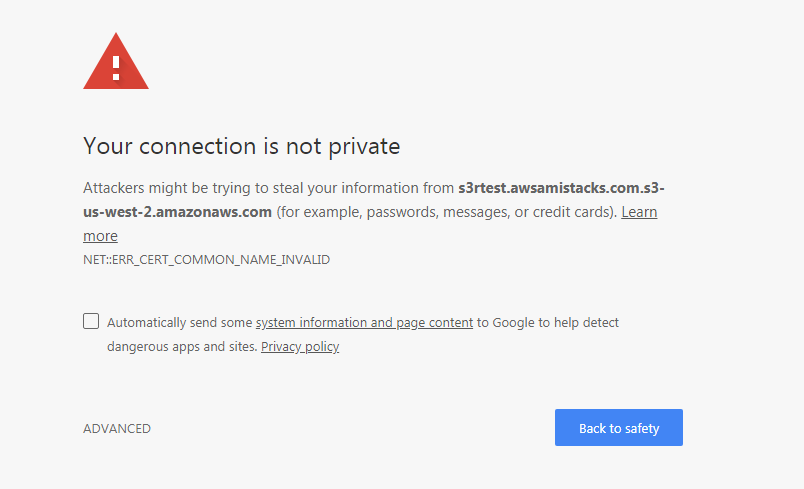
Task: Open the Privacy policy link
Action: [300, 347]
